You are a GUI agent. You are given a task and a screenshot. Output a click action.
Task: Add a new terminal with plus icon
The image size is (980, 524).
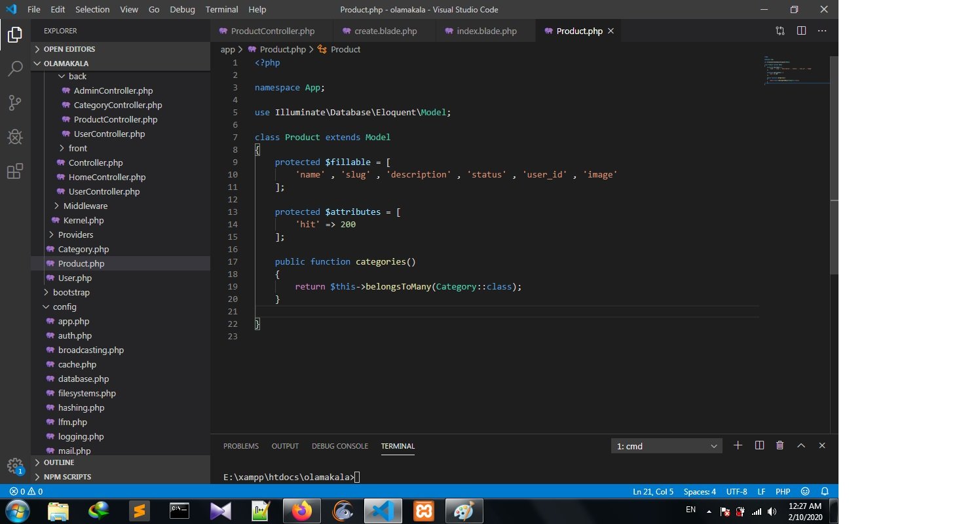tap(738, 445)
